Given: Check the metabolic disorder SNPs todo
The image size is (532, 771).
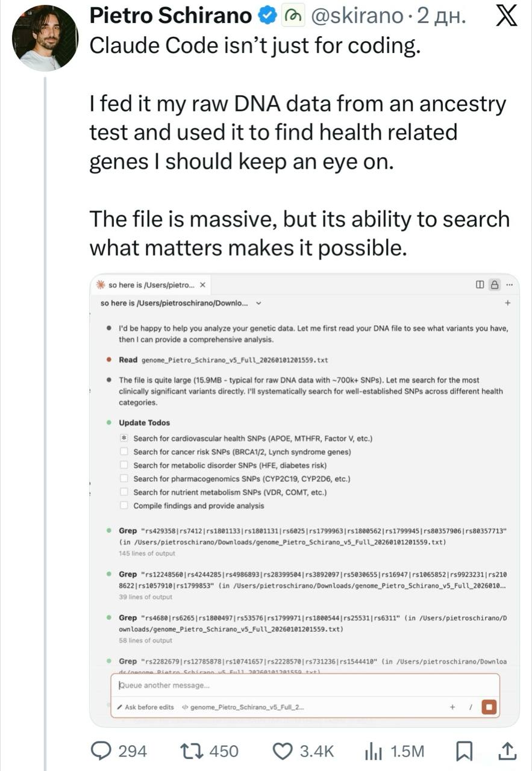Looking at the screenshot, I should tap(124, 465).
